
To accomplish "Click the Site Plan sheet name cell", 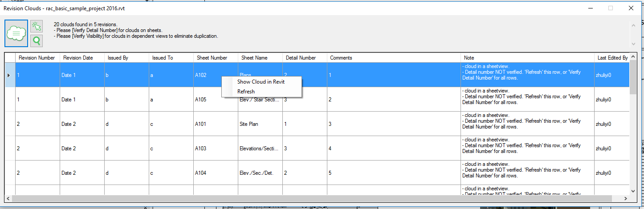I will pos(260,124).
